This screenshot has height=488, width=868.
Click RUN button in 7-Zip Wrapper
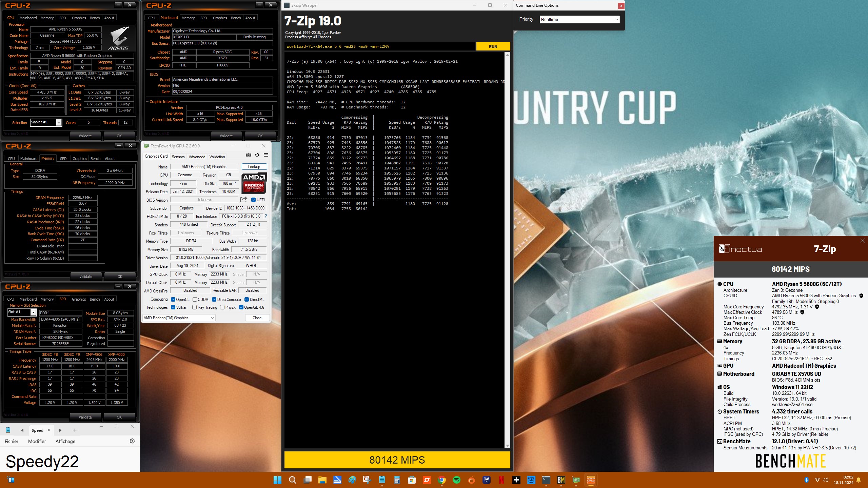click(493, 46)
